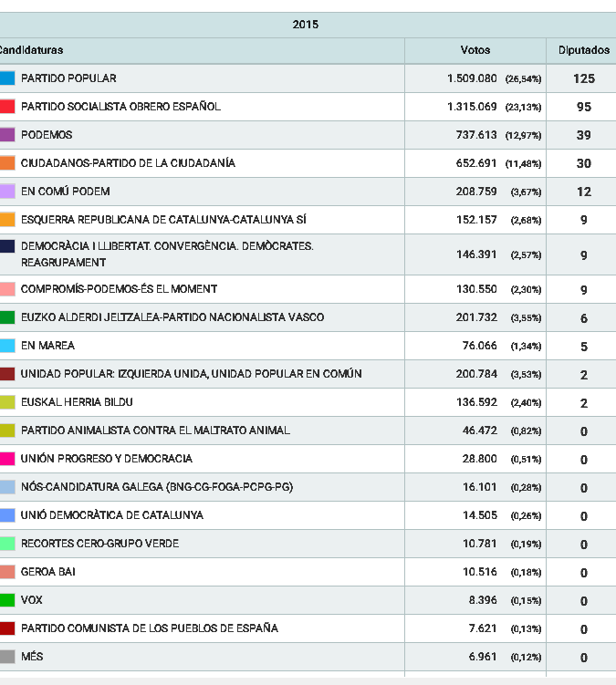Image resolution: width=616 pixels, height=685 pixels.
Task: Select DEMOCRÀCIA I LLIBERTAT candidature name
Action: coord(167,254)
